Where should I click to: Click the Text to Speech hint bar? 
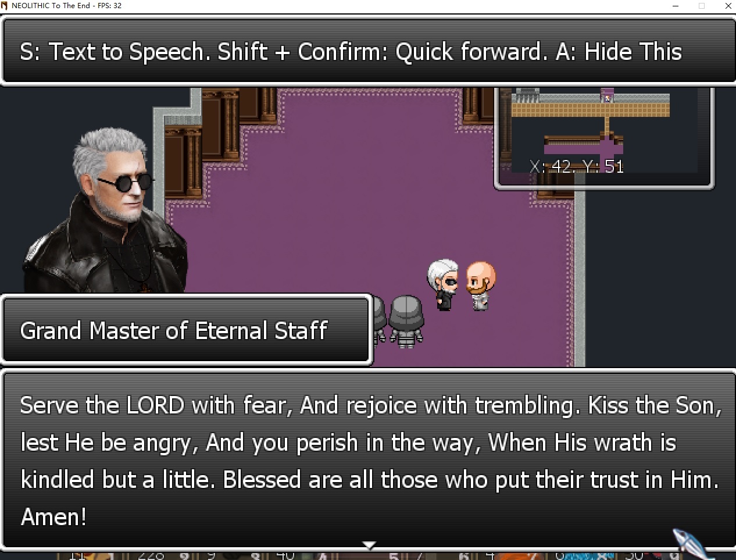[368, 52]
